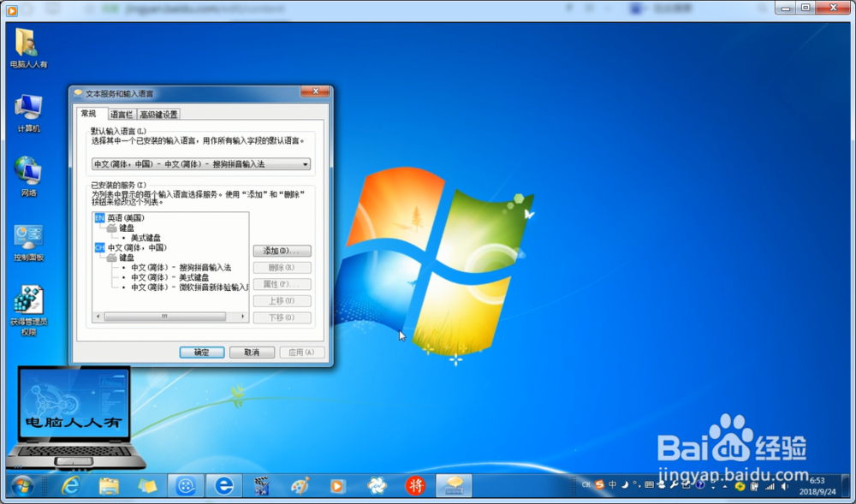
Task: Launch Paint from the taskbar palette icon
Action: pos(300,485)
